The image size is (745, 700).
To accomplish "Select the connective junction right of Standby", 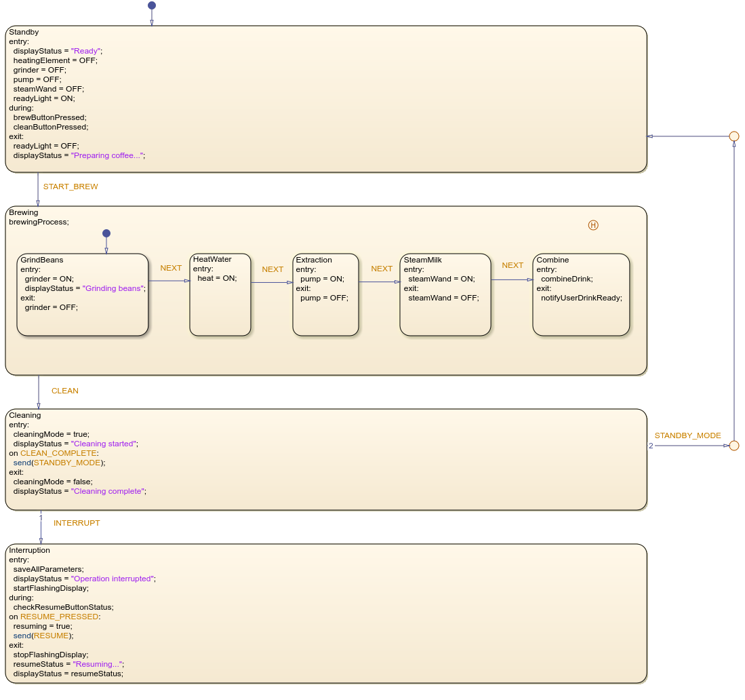I will 734,136.
